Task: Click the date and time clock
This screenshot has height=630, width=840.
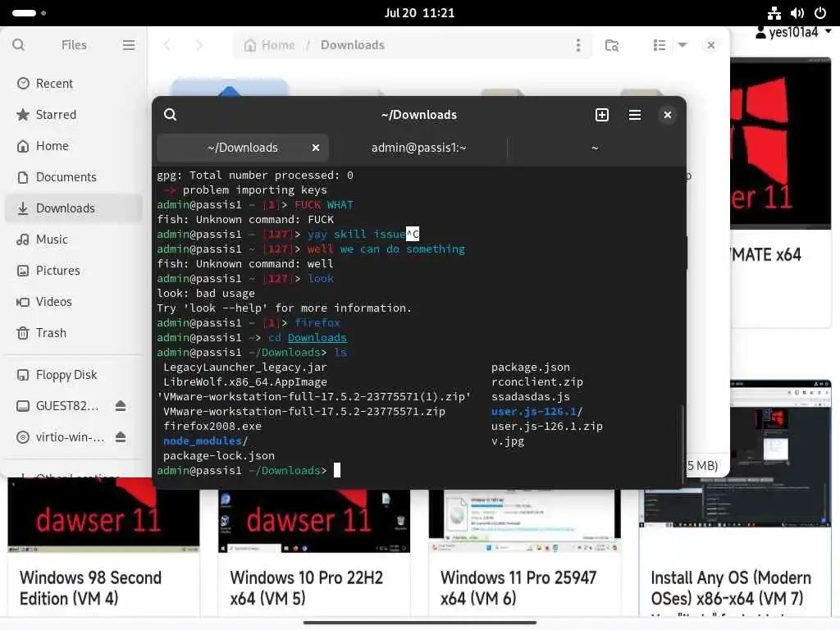Action: tap(419, 13)
